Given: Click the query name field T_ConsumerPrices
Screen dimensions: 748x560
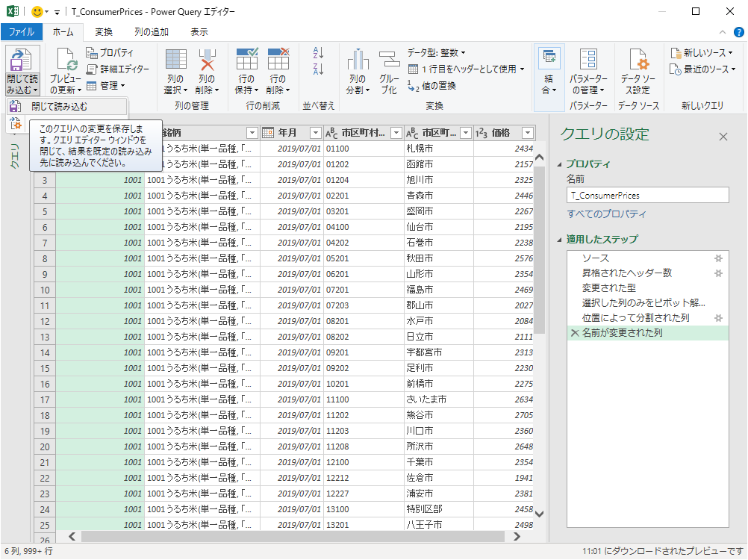Looking at the screenshot, I should 646,195.
